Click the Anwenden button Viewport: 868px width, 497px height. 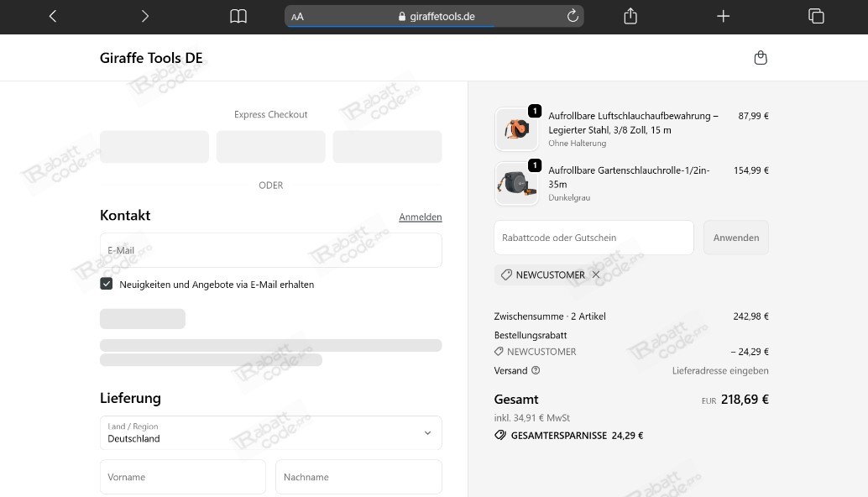[735, 238]
